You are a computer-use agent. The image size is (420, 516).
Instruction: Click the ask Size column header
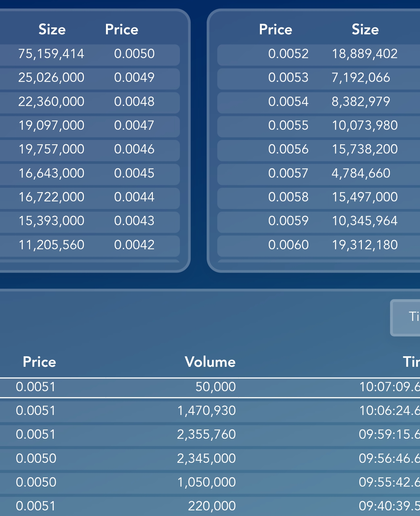[x=365, y=30]
